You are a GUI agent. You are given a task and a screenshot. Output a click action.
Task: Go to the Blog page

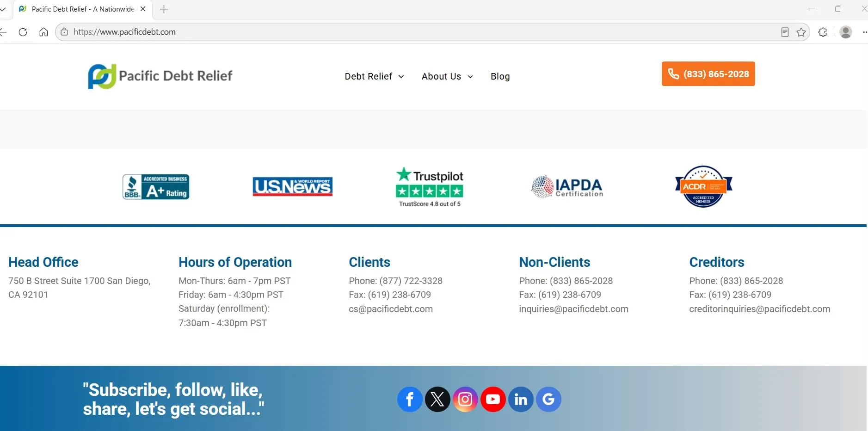500,76
